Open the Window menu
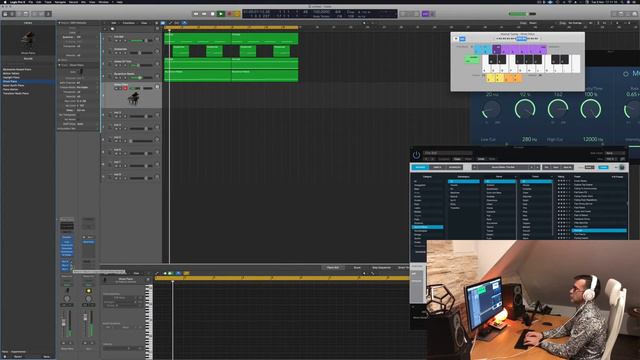 (x=104, y=2)
